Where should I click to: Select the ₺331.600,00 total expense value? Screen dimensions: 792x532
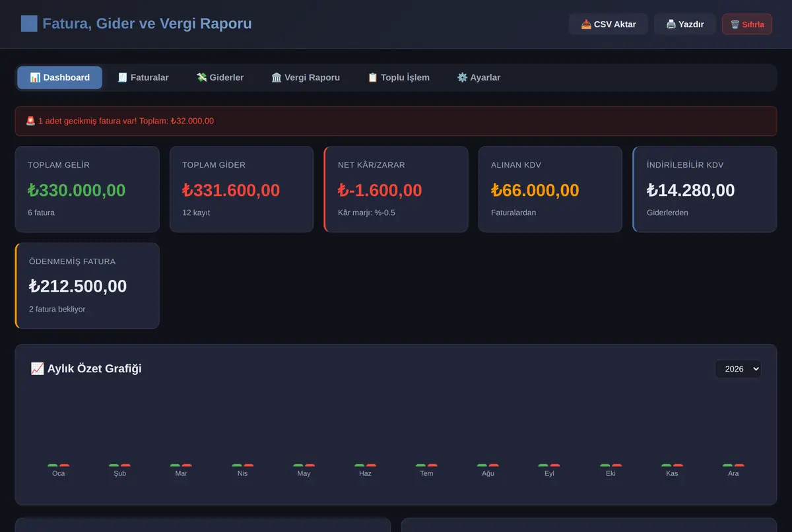[231, 190]
